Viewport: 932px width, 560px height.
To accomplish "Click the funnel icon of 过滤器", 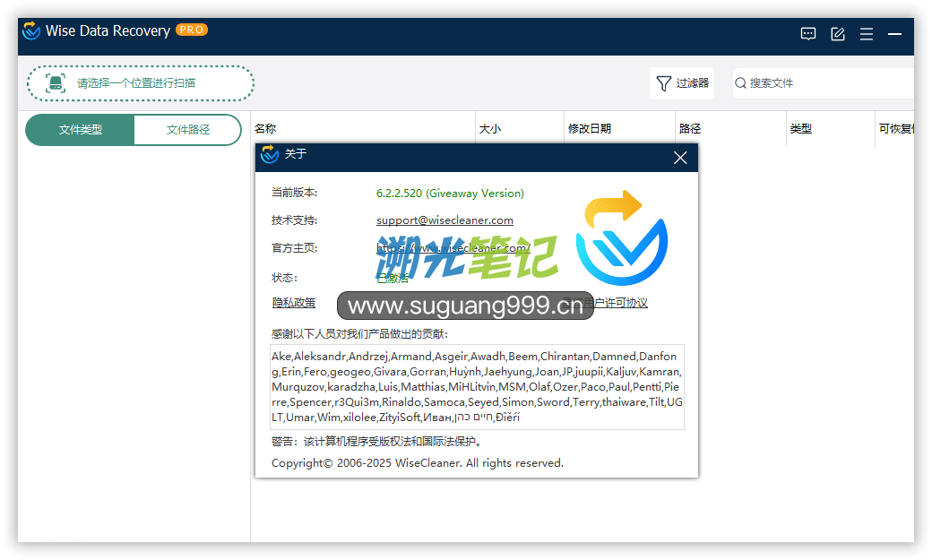I will coord(663,83).
